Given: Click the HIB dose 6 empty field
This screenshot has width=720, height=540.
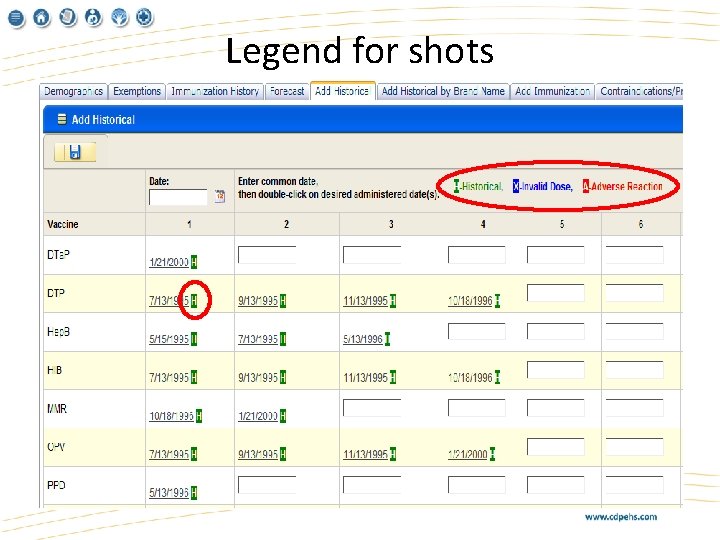Looking at the screenshot, I should click(x=635, y=370).
